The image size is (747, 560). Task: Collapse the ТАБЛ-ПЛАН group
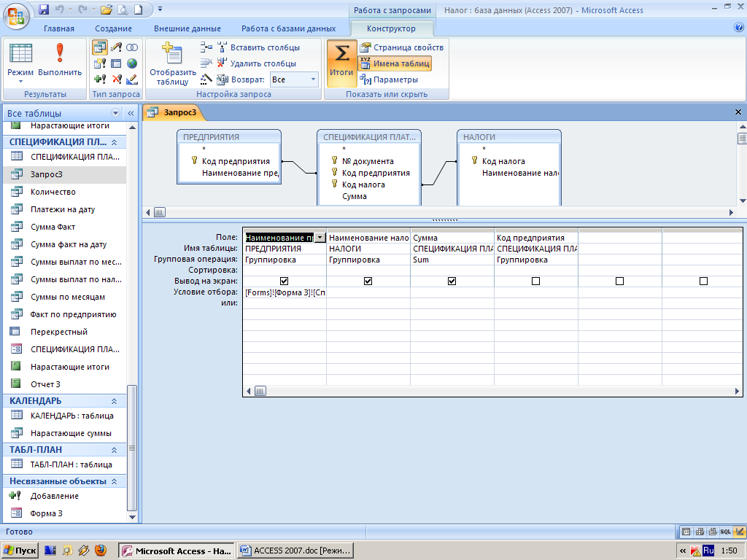coord(115,450)
